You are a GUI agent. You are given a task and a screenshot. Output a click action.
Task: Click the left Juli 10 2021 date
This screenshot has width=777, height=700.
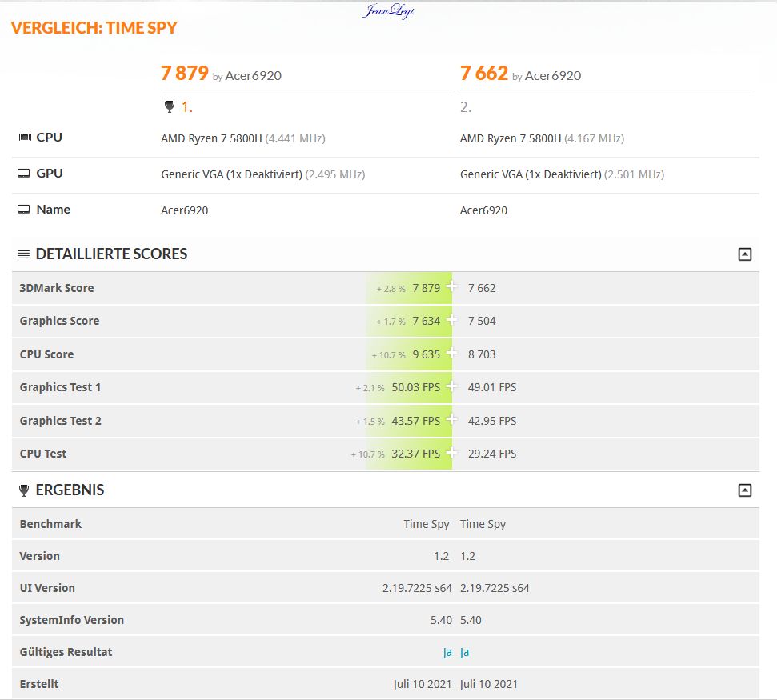pyautogui.click(x=423, y=684)
